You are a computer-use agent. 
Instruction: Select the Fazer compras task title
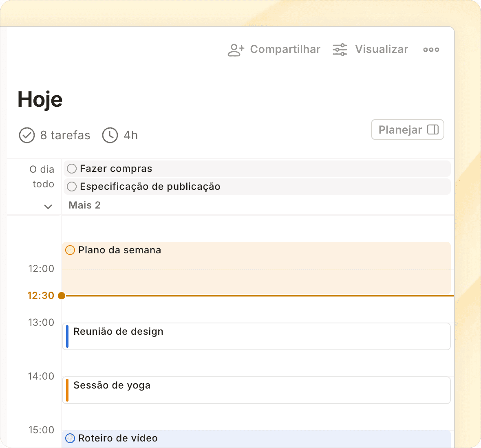(x=116, y=169)
